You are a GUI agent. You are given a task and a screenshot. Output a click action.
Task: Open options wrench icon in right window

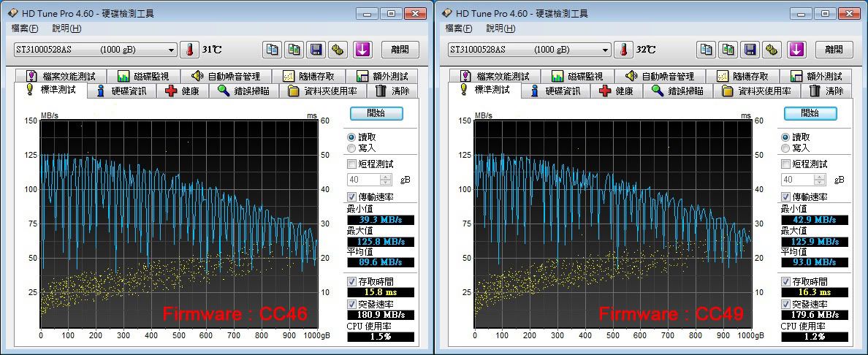[772, 49]
